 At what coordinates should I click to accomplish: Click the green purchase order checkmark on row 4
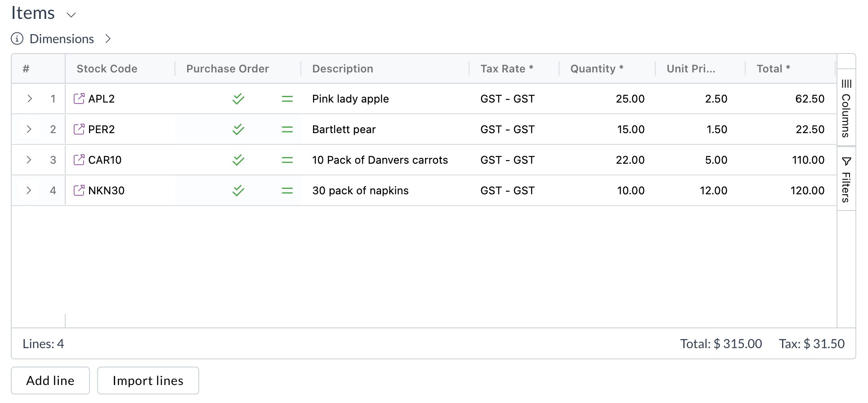tap(238, 190)
